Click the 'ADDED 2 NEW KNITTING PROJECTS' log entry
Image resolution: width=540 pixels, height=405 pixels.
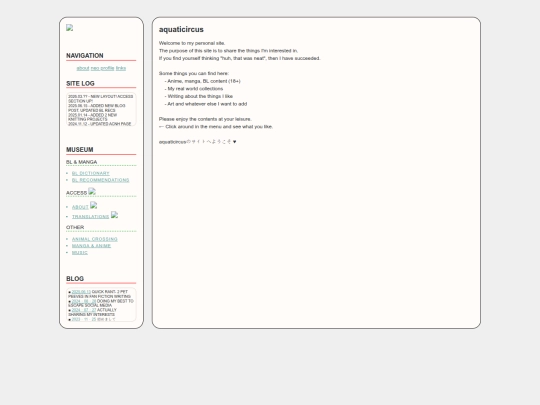[93, 117]
